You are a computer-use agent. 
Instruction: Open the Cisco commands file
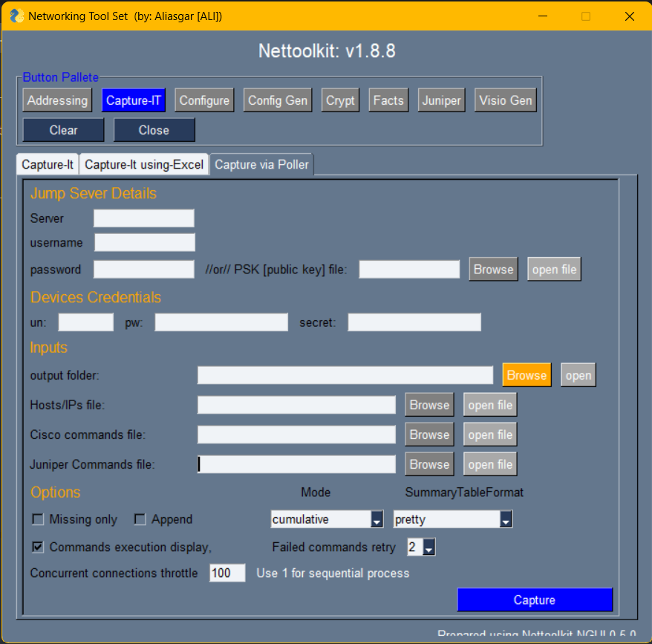(x=490, y=435)
